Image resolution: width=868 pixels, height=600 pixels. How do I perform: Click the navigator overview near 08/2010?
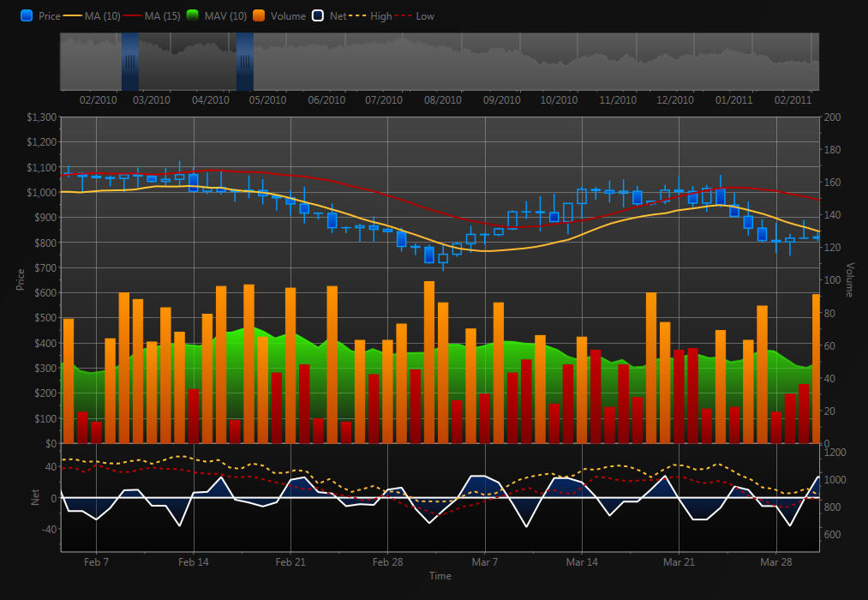click(443, 62)
